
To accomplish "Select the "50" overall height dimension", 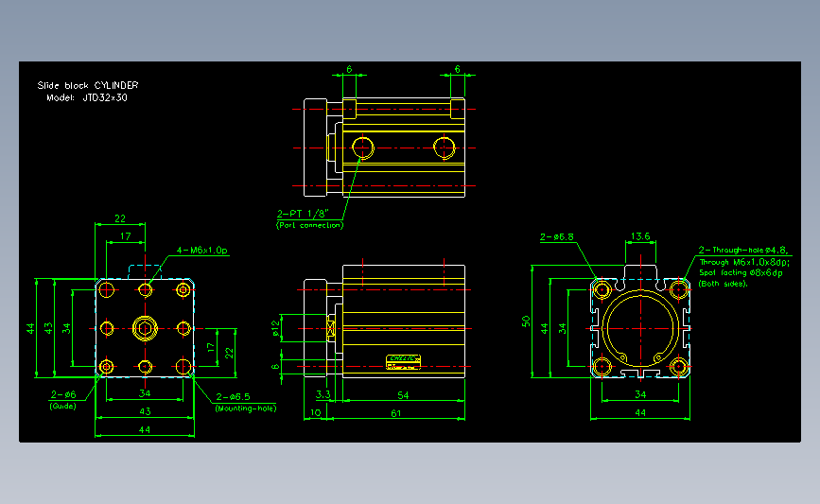I will (x=526, y=322).
